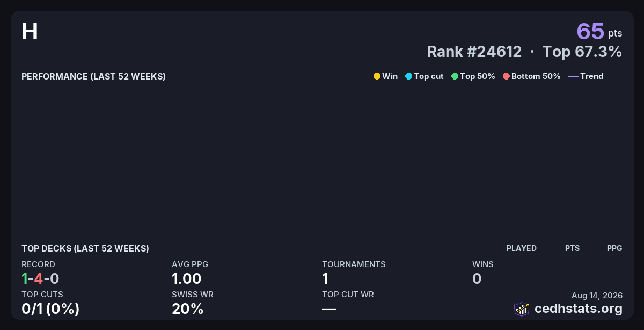The image size is (644, 330).
Task: Click the cedhstats.org logo icon
Action: point(522,309)
